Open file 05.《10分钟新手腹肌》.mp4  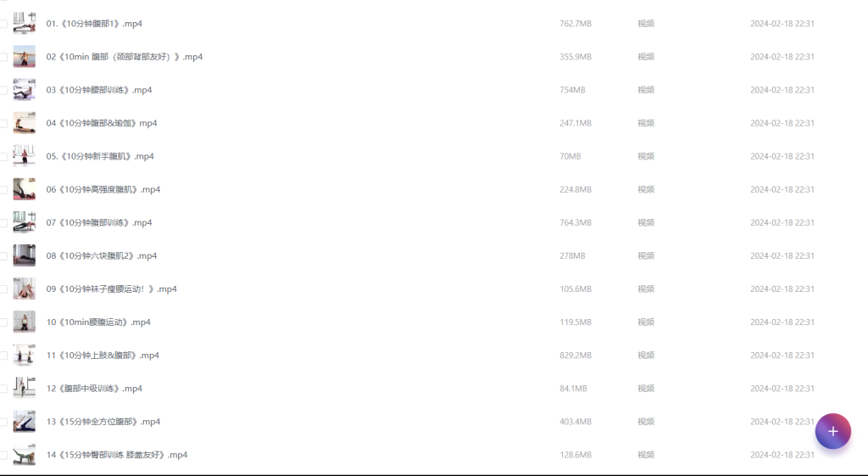[100, 156]
